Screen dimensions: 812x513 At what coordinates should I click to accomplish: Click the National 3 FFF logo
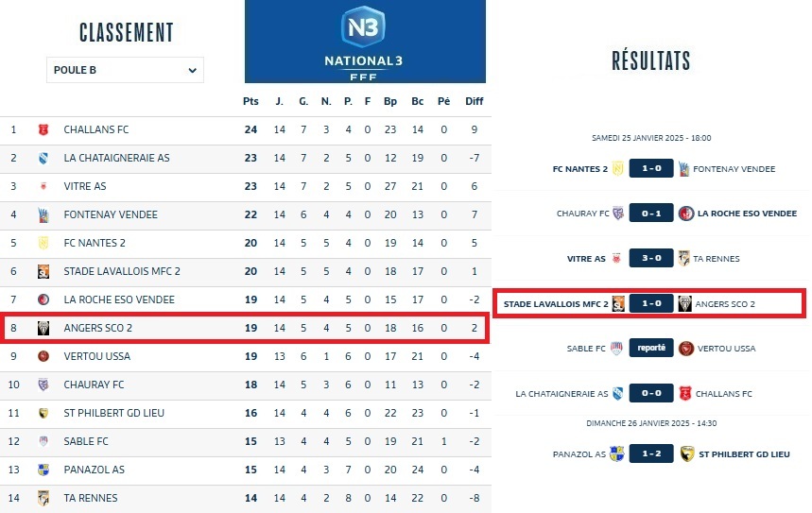click(365, 42)
